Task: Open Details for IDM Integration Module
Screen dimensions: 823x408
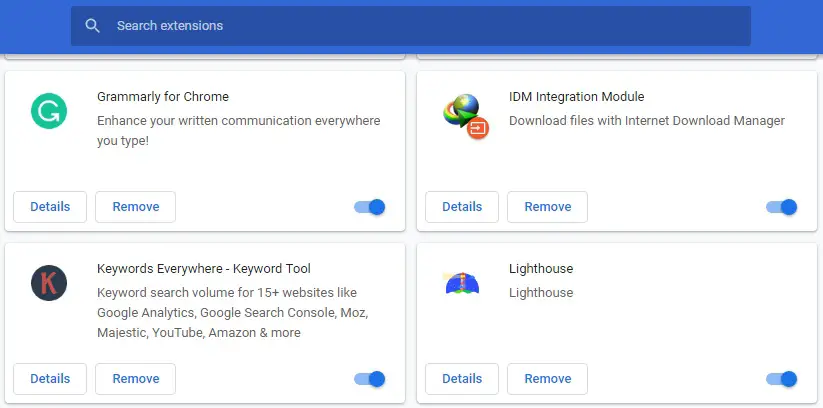Action: 462,207
